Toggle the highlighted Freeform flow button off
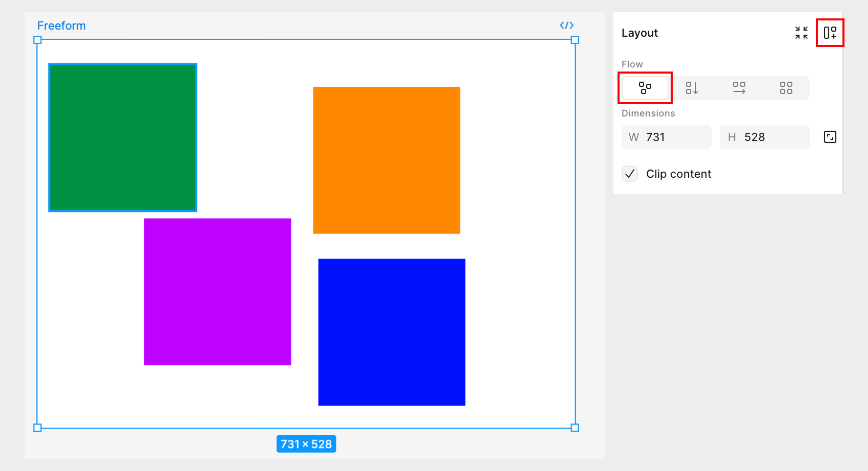 645,87
